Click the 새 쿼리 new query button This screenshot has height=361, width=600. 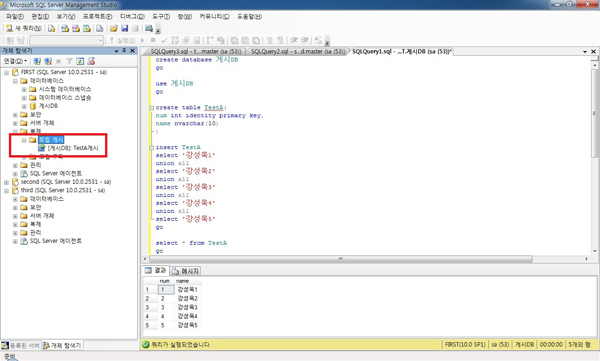click(x=23, y=28)
